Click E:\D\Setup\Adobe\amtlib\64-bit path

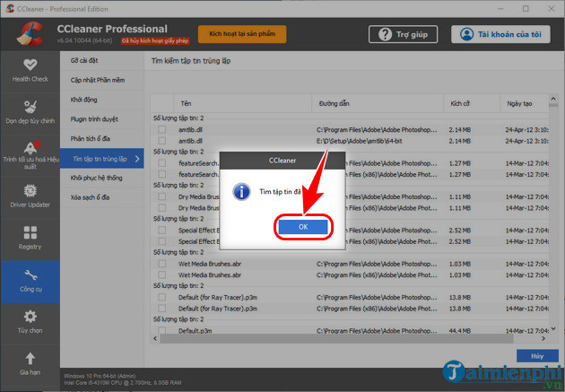coord(360,141)
